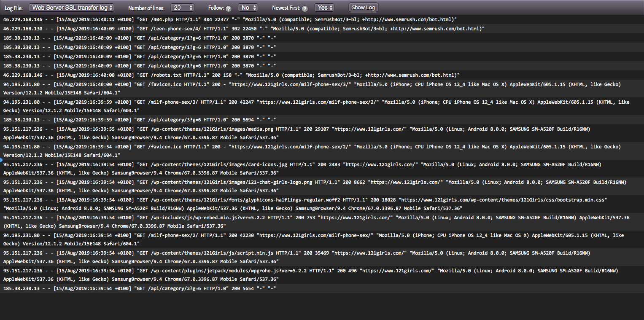644x320 pixels.
Task: Click the Follow help question-mark icon
Action: point(228,8)
